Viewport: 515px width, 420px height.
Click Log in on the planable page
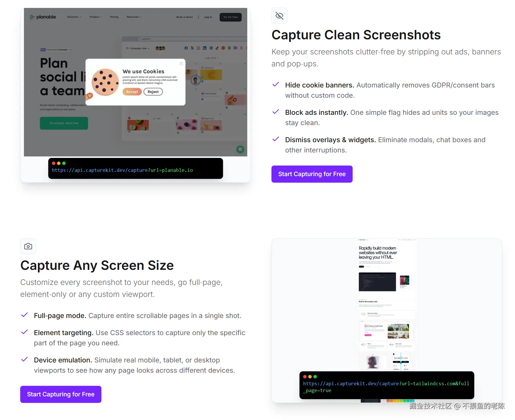208,17
